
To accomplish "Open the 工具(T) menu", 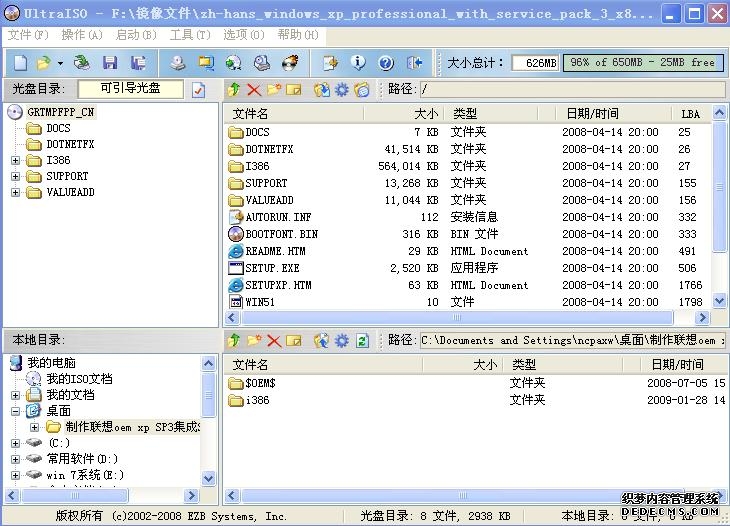I will (x=190, y=35).
